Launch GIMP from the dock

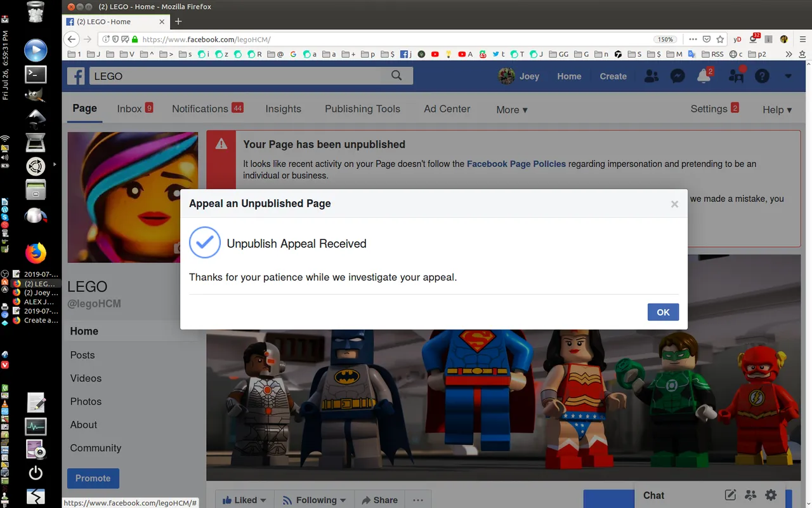point(35,95)
